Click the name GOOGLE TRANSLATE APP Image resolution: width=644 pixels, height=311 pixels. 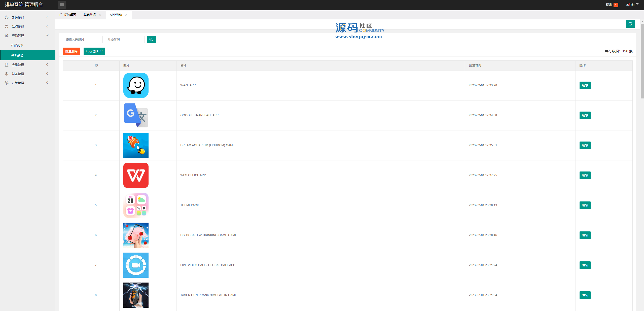pos(199,115)
